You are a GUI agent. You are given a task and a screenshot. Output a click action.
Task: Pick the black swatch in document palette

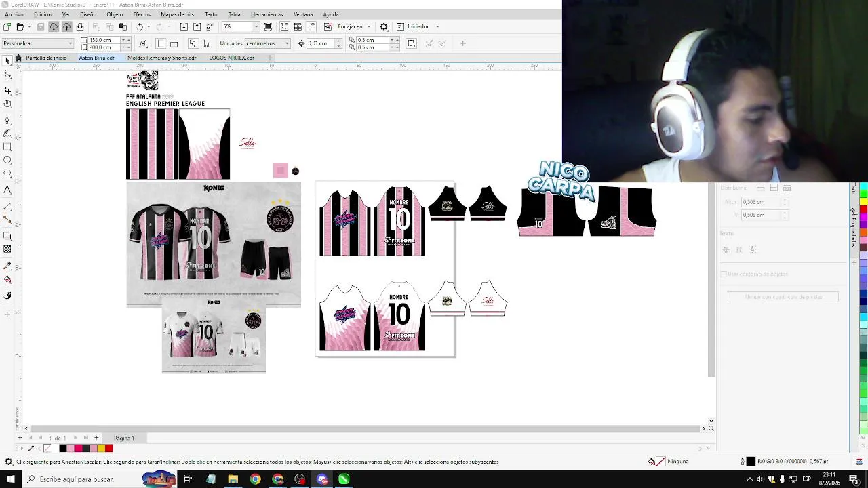click(63, 448)
